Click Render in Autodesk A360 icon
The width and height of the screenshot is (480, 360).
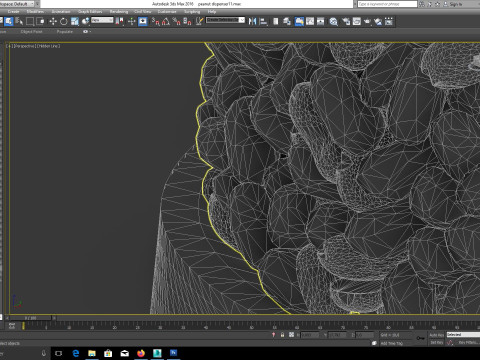378,22
